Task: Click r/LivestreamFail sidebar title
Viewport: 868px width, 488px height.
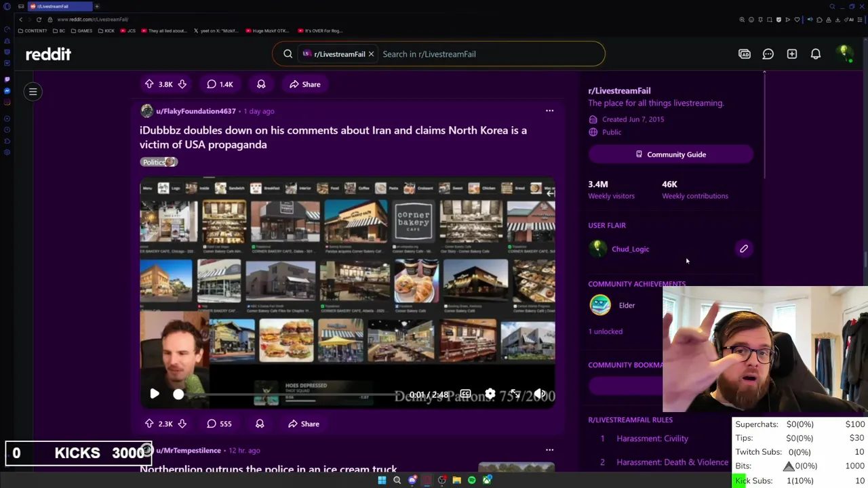Action: [619, 91]
